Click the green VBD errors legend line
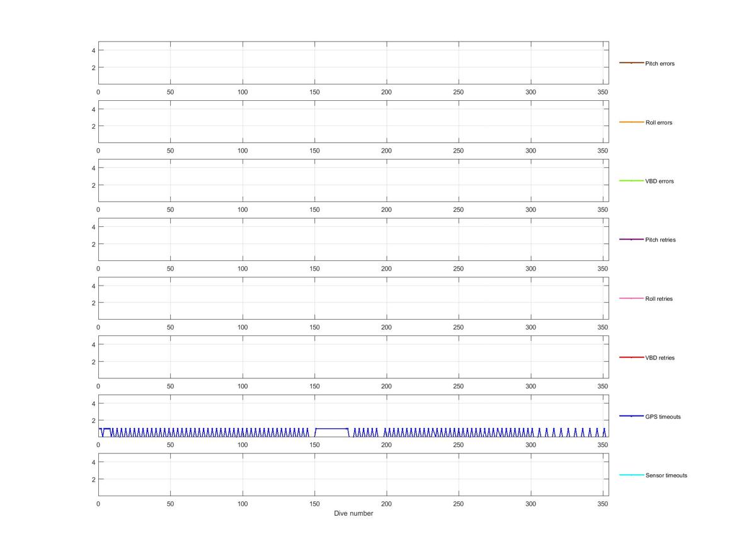 pos(631,181)
